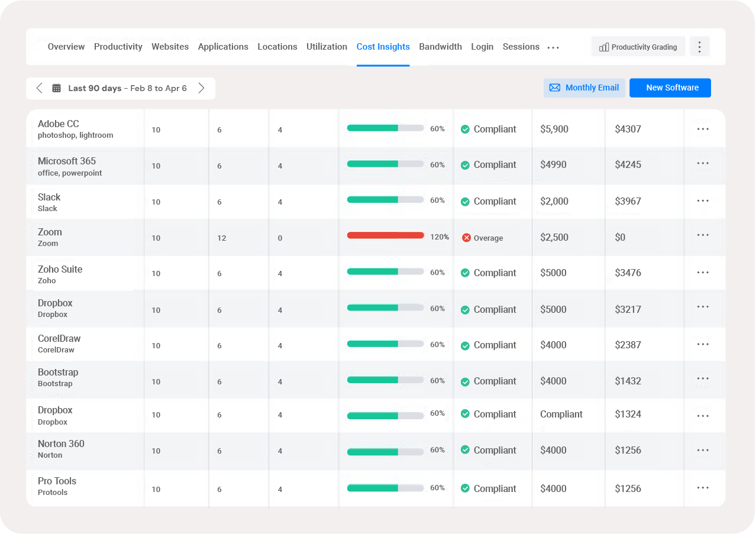Viewport: 756px width, 534px height.
Task: Click the Compliant check icon for CorelDraw
Action: 465,345
